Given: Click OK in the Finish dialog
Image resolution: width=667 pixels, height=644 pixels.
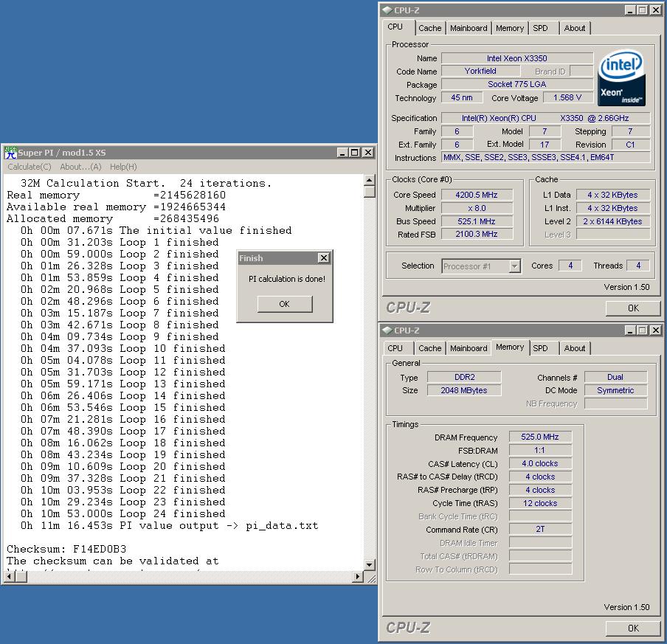Looking at the screenshot, I should (285, 304).
